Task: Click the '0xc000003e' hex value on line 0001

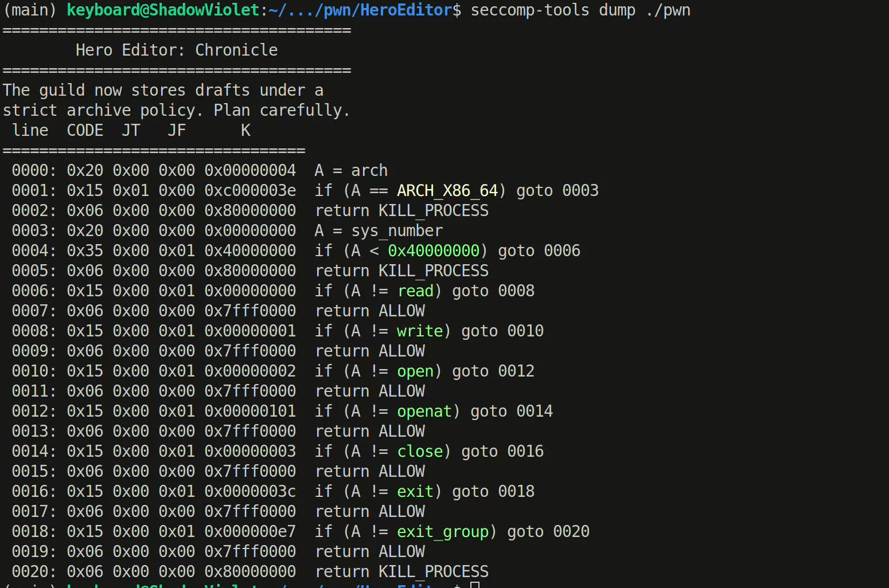Action: click(x=250, y=191)
